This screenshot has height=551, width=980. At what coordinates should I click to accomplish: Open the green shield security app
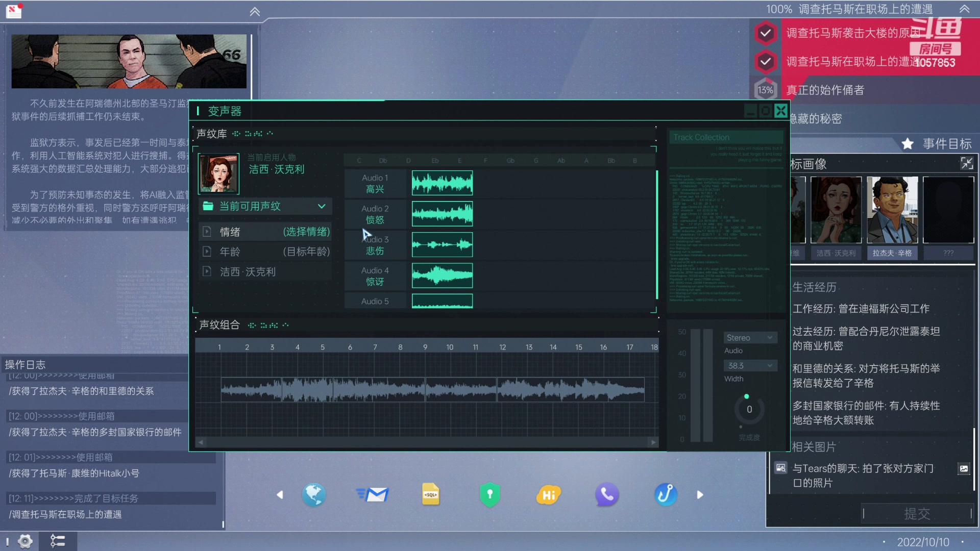(x=490, y=494)
